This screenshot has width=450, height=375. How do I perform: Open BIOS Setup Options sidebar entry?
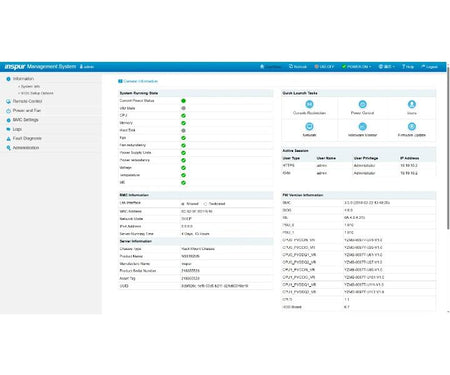pyautogui.click(x=37, y=93)
